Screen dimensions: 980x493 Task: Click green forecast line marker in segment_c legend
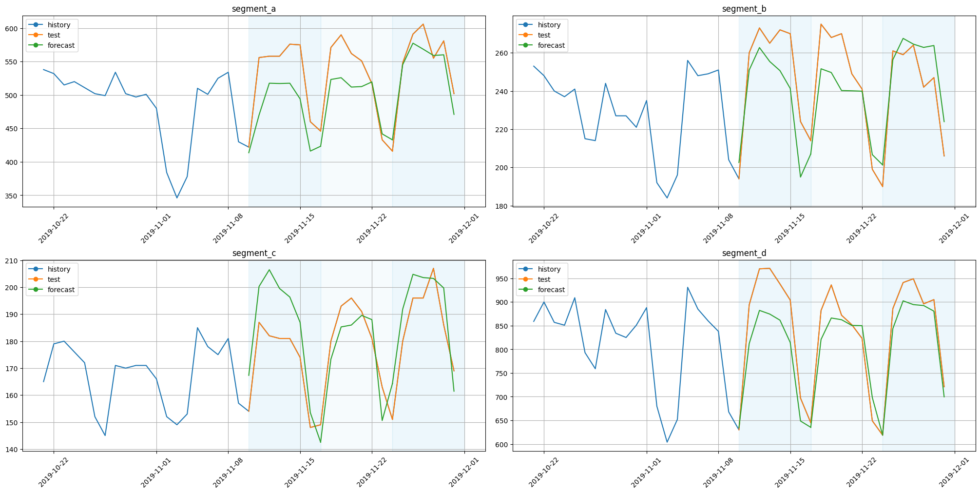point(36,290)
